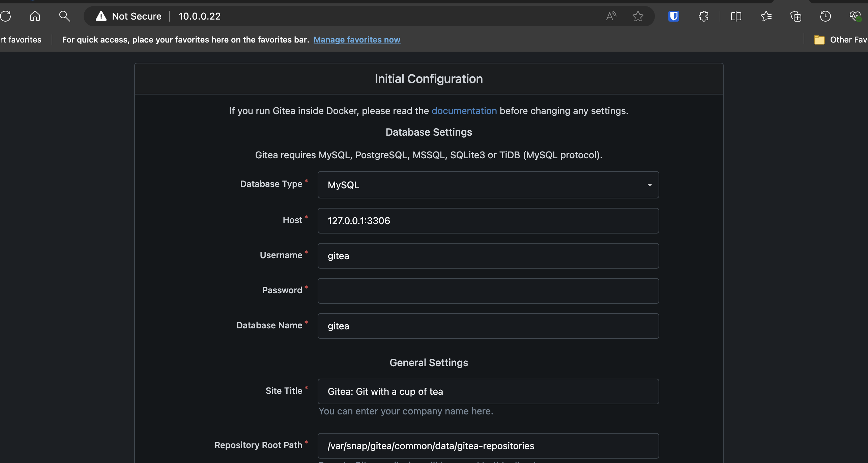Viewport: 868px width, 463px height.
Task: Open the Bitwarden shield extension icon
Action: pos(673,16)
